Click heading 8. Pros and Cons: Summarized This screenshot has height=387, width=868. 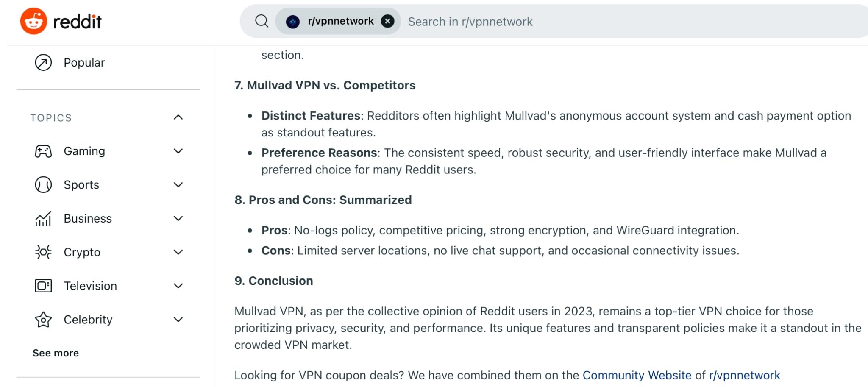323,200
